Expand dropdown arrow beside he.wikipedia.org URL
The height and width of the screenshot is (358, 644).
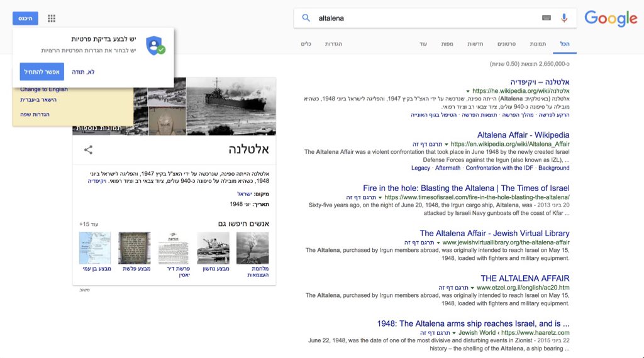[x=468, y=92]
